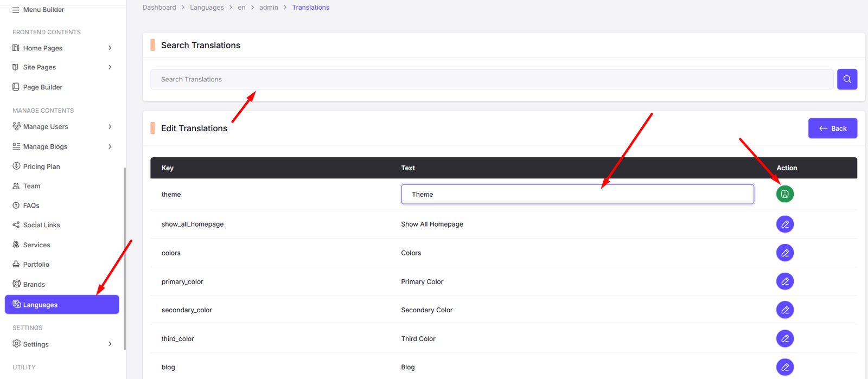Click the Back button
The width and height of the screenshot is (868, 379).
(832, 129)
